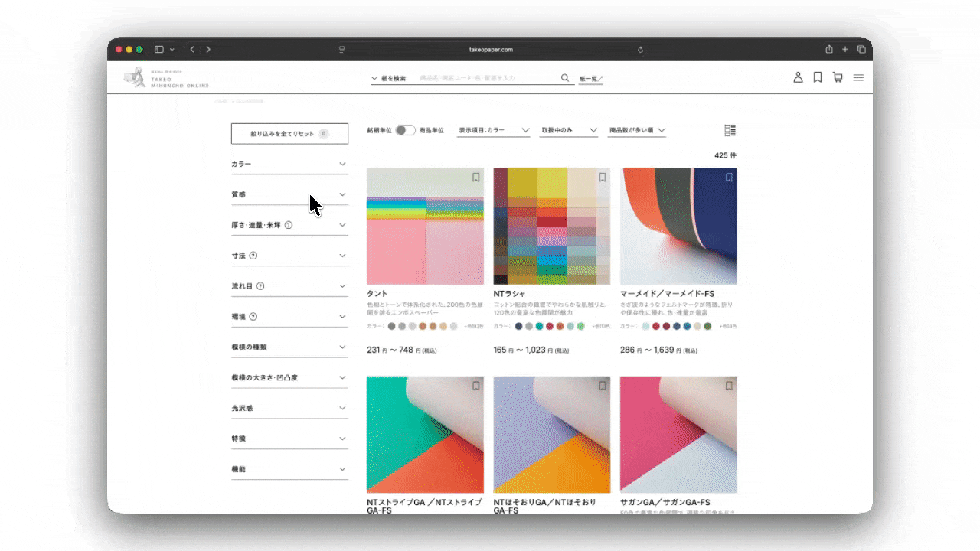Viewport: 980px width, 551px height.
Task: Open the 取扱中のみ filter dropdown
Action: tap(569, 131)
